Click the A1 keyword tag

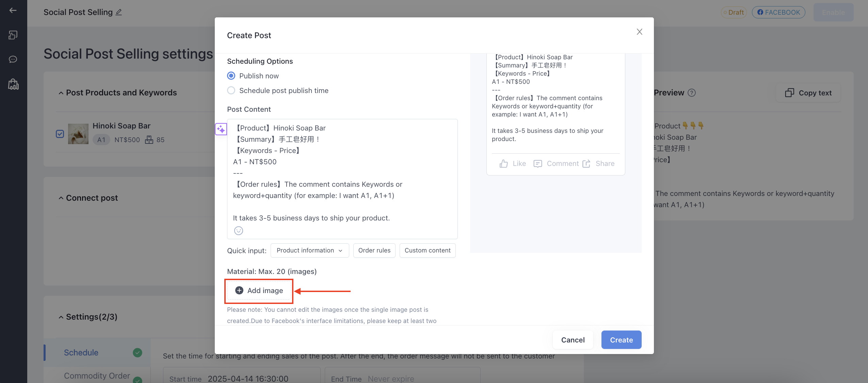click(101, 140)
